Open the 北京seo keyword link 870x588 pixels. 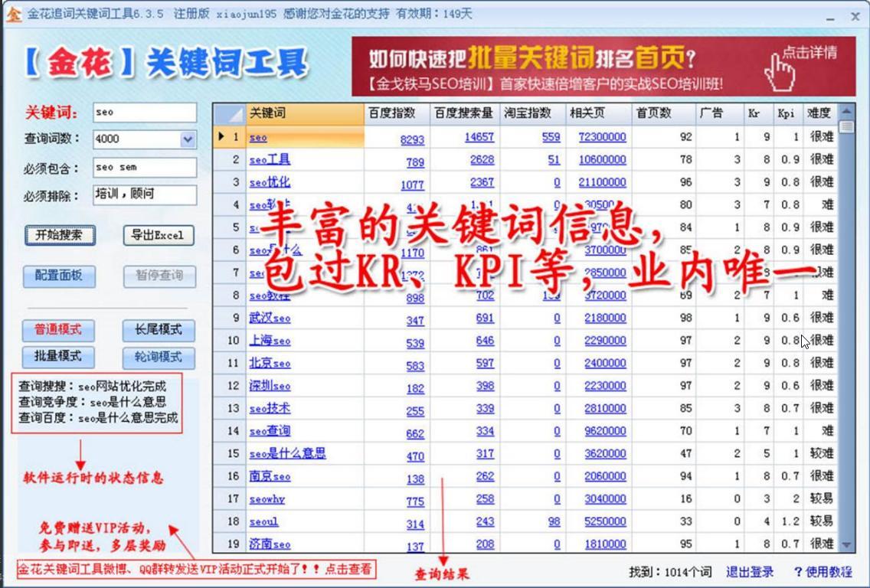pyautogui.click(x=270, y=364)
